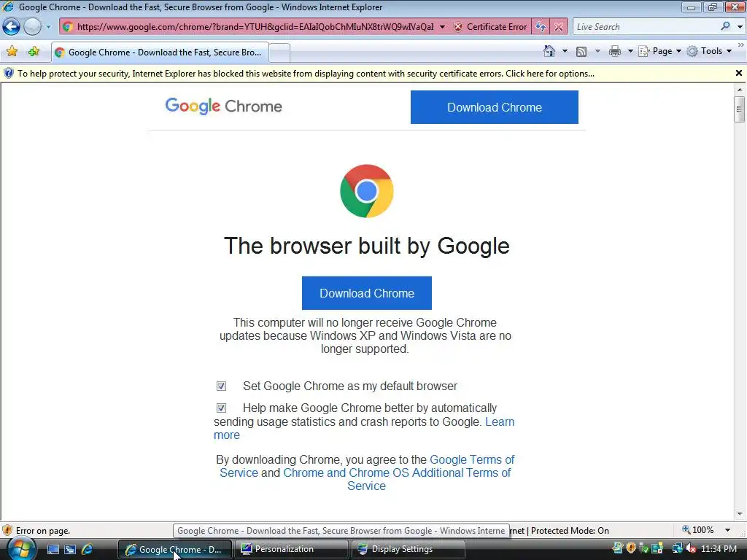Click the page scrollbar down arrow
Screen dimensions: 747x560
click(x=740, y=514)
